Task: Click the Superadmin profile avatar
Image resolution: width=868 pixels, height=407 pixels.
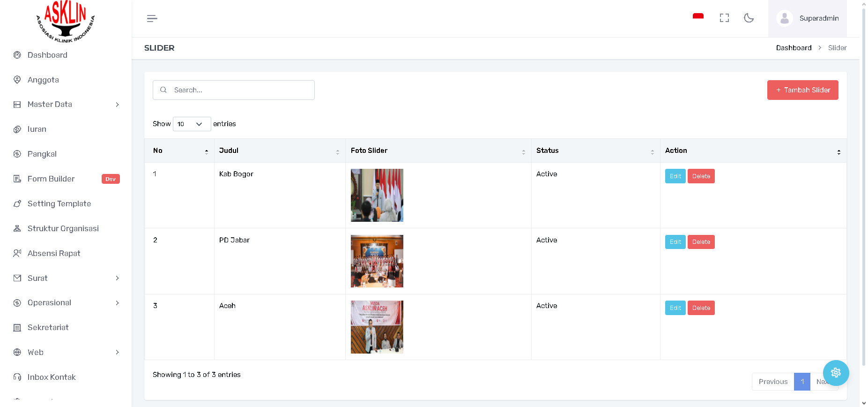Action: click(x=784, y=18)
